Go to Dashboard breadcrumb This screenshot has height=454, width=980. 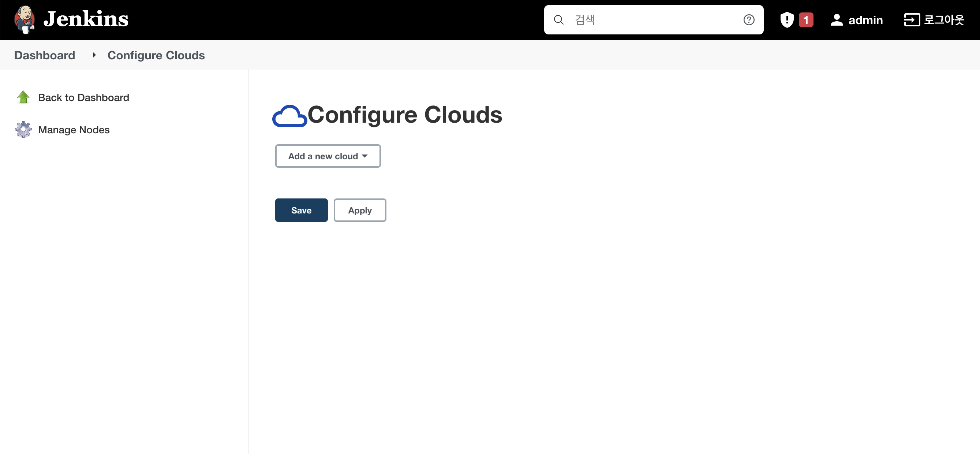pyautogui.click(x=45, y=55)
